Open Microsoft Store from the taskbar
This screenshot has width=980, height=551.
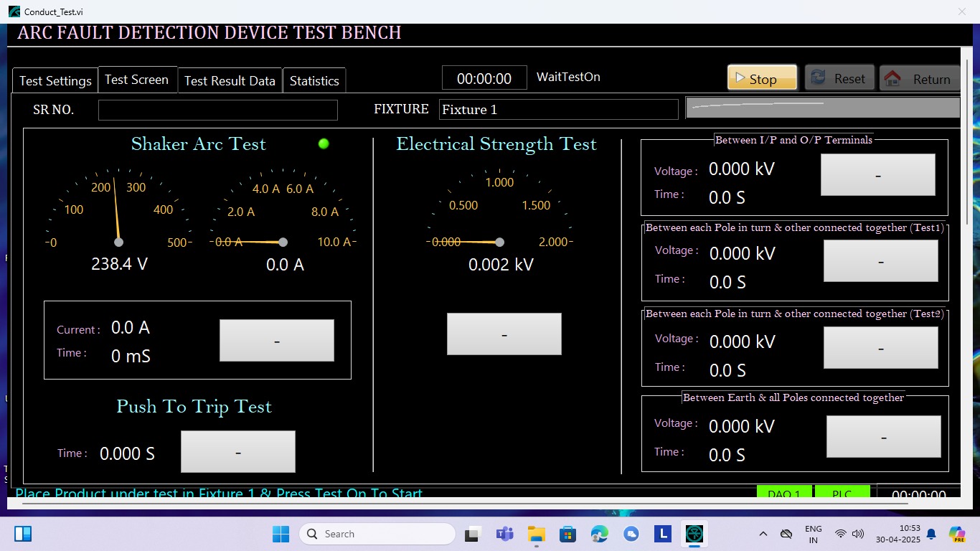pyautogui.click(x=568, y=534)
